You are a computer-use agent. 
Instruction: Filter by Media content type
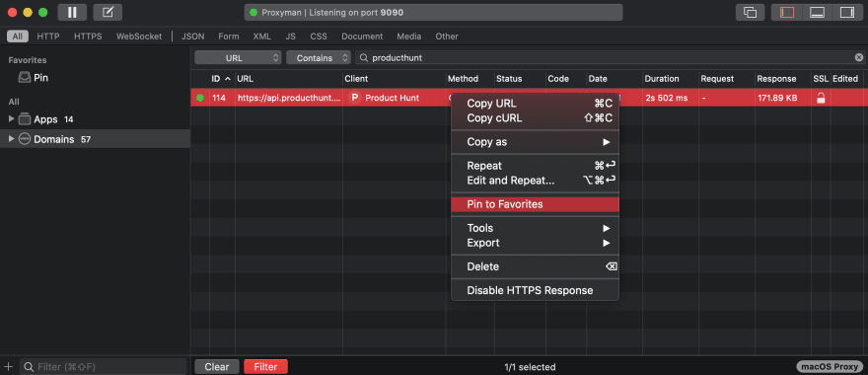pos(409,36)
